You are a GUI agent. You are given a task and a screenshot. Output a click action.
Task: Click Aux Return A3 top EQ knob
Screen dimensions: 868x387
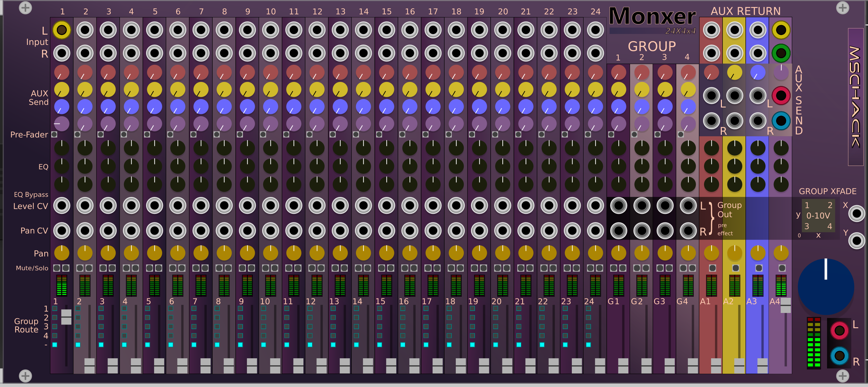pos(758,148)
